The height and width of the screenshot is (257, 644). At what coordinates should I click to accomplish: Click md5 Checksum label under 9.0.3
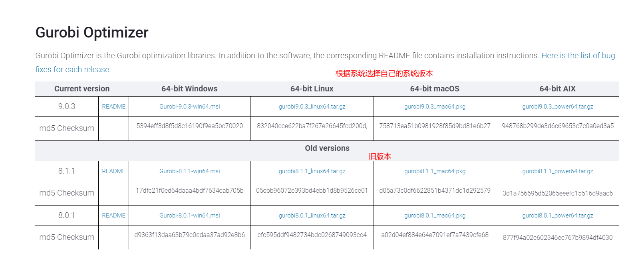[67, 128]
